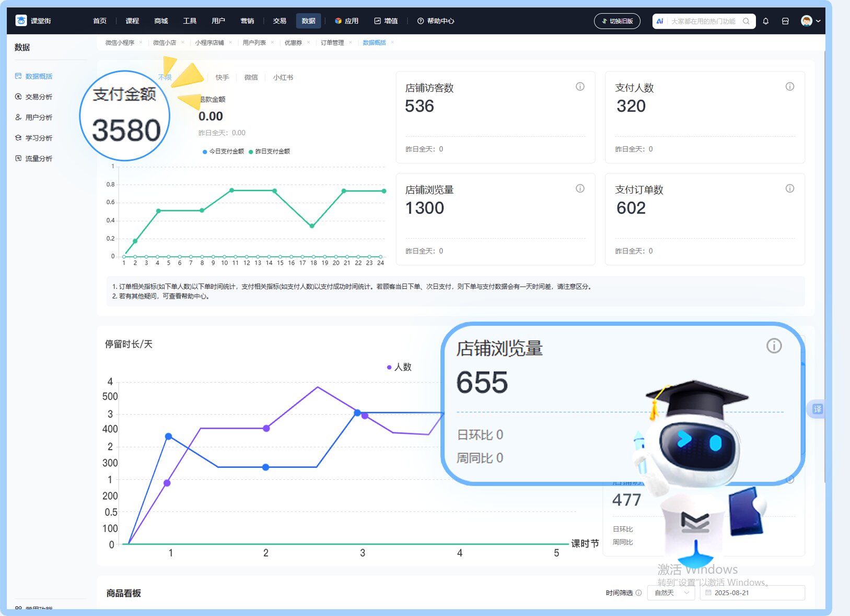Click info icon on 店铺浏览量 1300 card

point(580,188)
